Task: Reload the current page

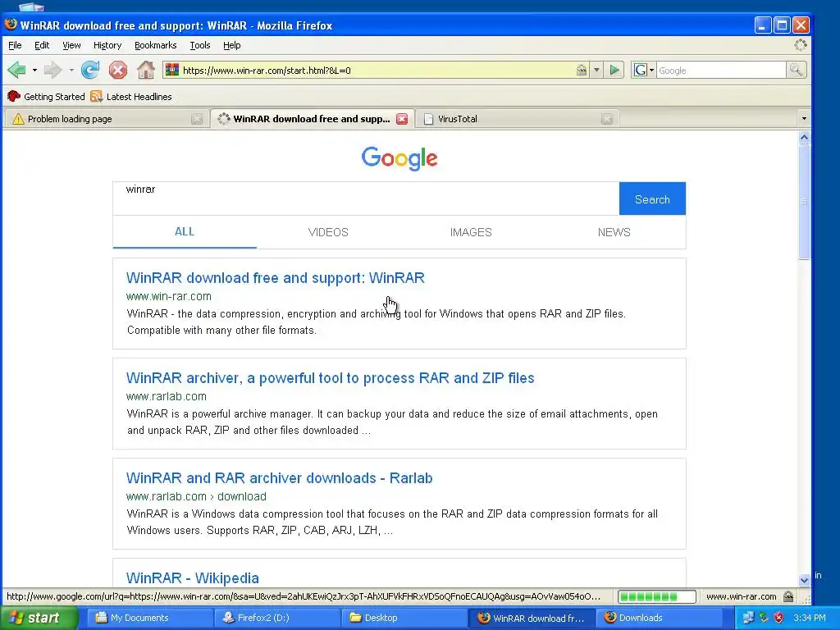Action: pyautogui.click(x=90, y=70)
